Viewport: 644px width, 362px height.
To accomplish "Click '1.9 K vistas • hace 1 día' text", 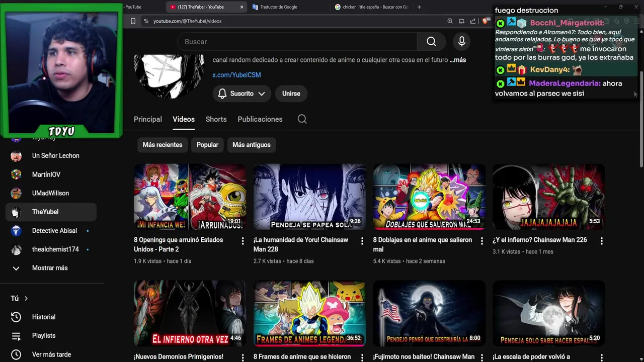I will click(x=163, y=261).
